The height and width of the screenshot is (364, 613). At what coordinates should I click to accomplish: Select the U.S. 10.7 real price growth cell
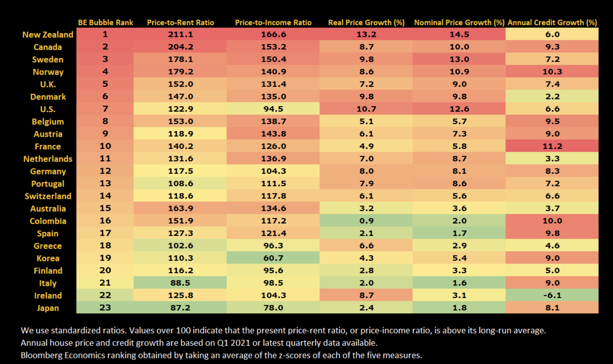pos(366,109)
